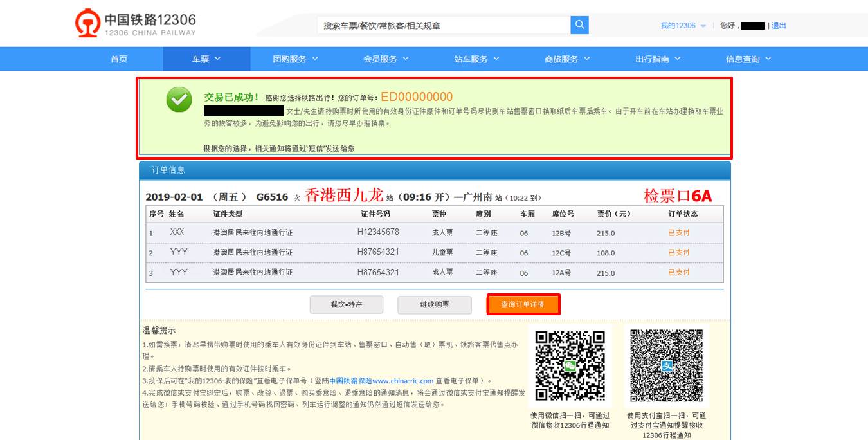Click the 继续购票 continue booking button
The width and height of the screenshot is (868, 440).
coord(435,304)
